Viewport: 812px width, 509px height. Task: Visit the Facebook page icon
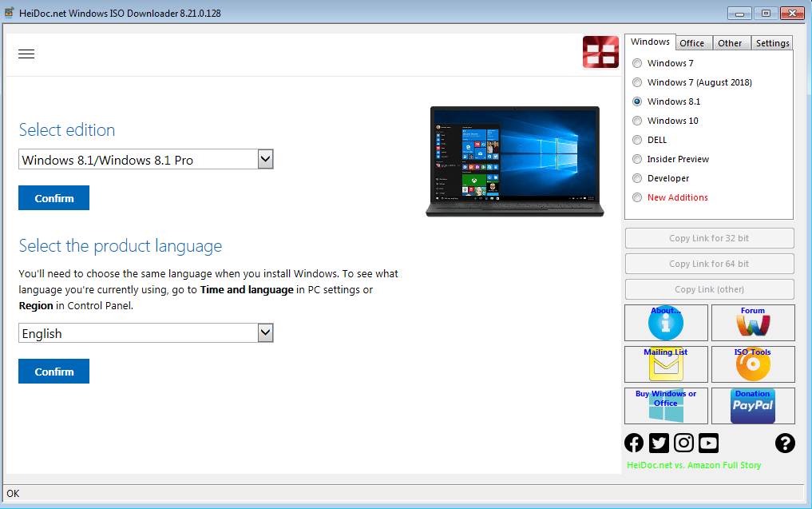tap(634, 443)
